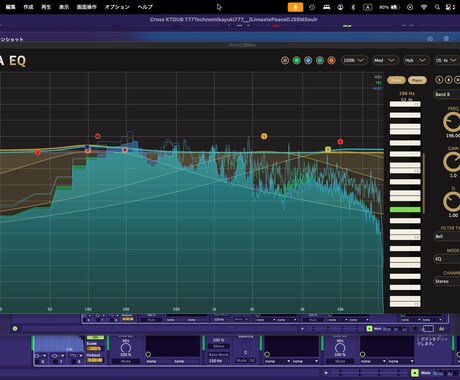460x380 pixels.
Task: Click the green highlighted piano key
Action: pos(405,210)
